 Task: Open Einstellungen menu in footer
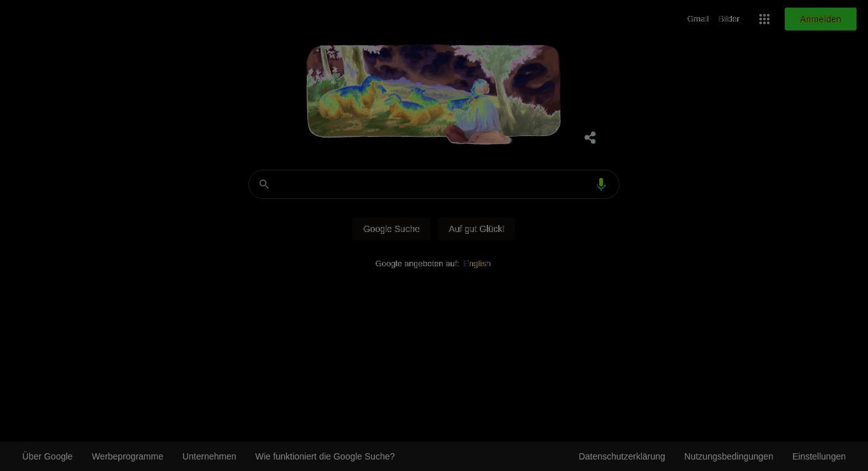[x=819, y=456]
